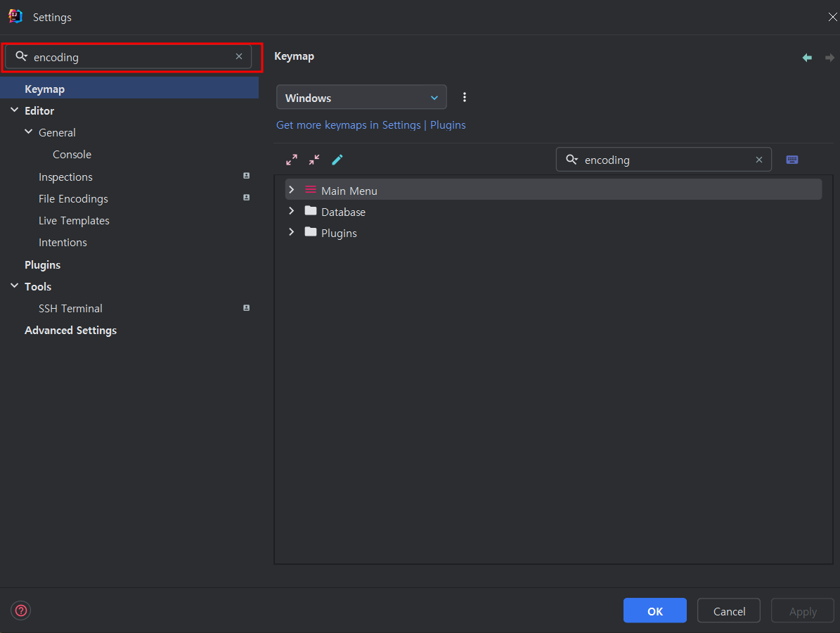Open the Advanced Settings page

pos(71,330)
